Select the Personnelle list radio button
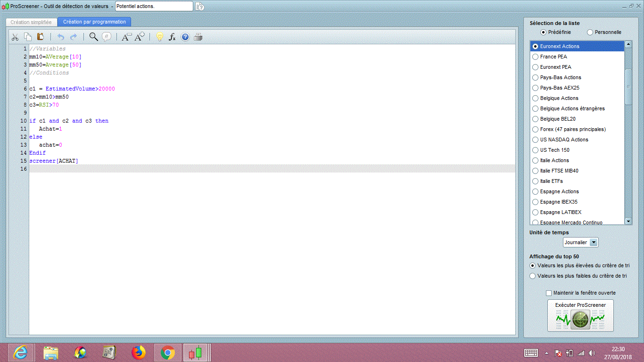 (590, 32)
